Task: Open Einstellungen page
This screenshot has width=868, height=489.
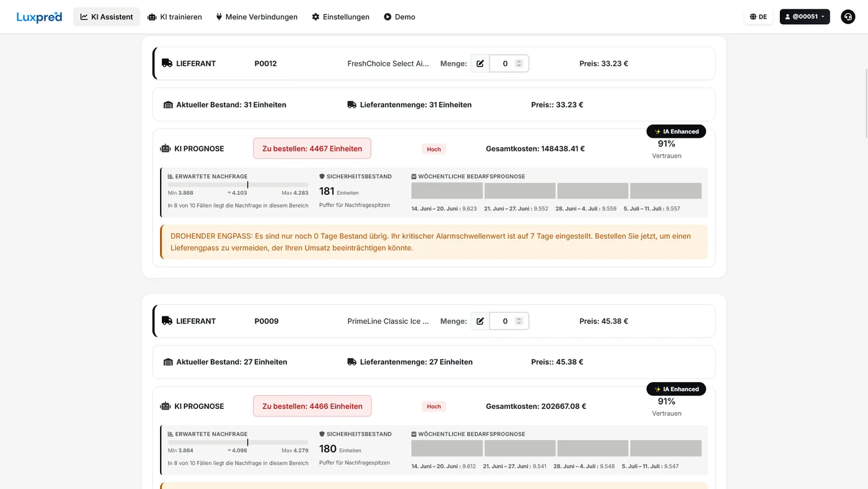Action: click(x=340, y=17)
